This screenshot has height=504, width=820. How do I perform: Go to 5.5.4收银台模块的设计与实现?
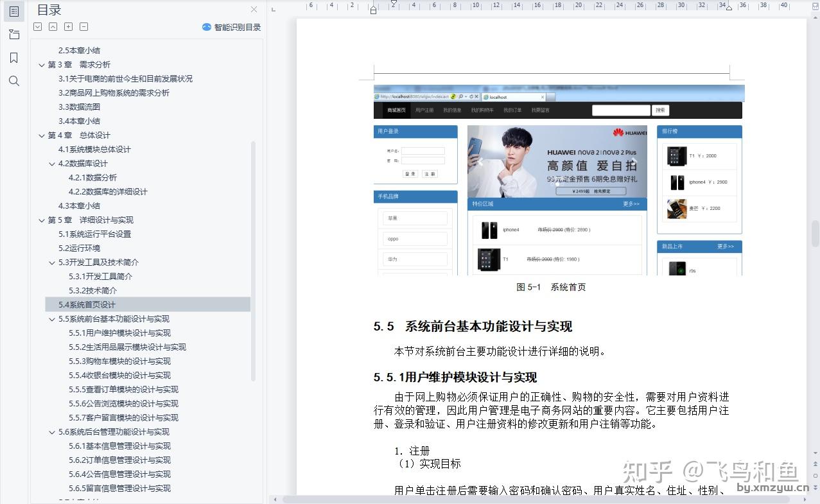[x=119, y=375]
